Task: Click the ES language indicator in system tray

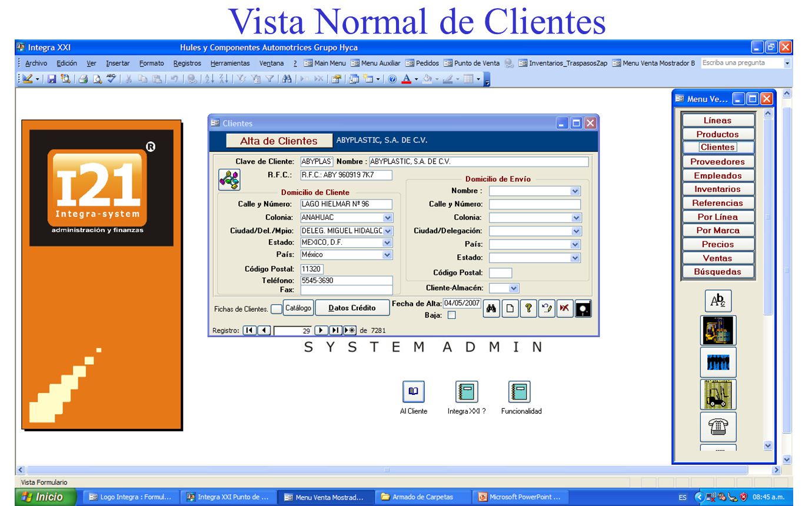Action: tap(683, 498)
